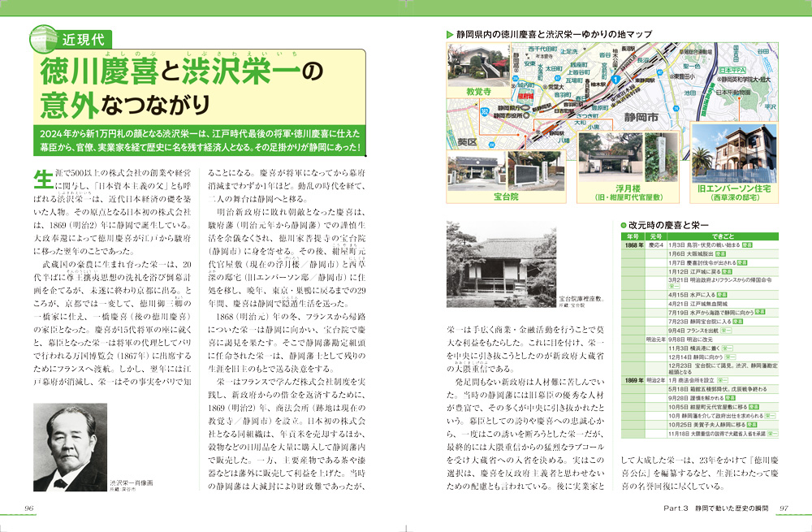Click the 慶喜 tag on the 7月23日 row
The height and width of the screenshot is (532, 812).
click(x=738, y=322)
